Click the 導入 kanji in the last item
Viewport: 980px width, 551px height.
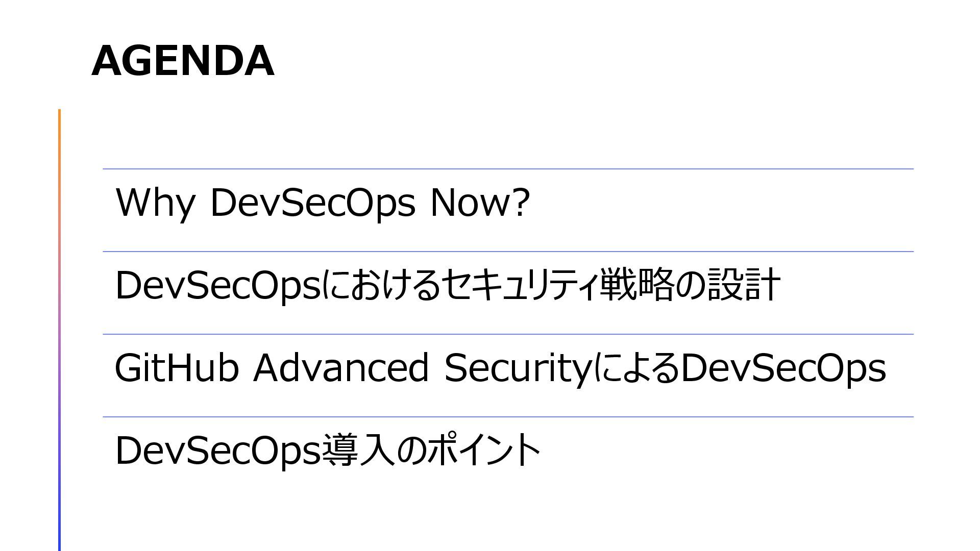358,450
